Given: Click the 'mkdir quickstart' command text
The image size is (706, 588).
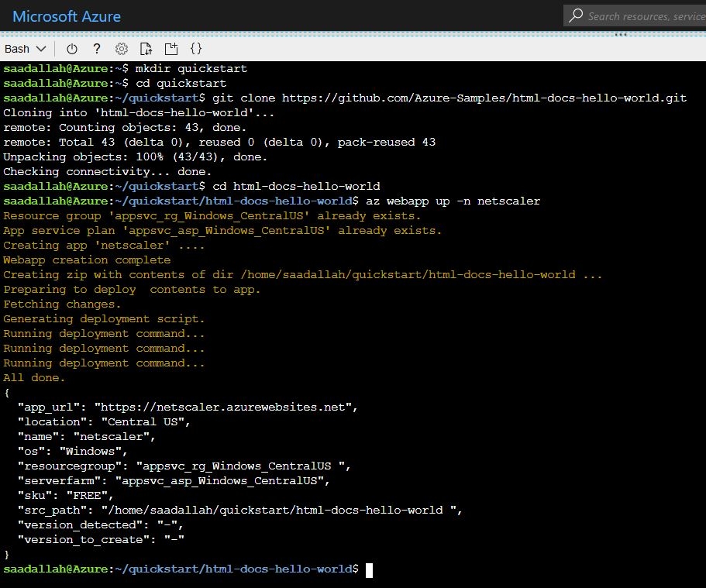Looking at the screenshot, I should (x=191, y=68).
